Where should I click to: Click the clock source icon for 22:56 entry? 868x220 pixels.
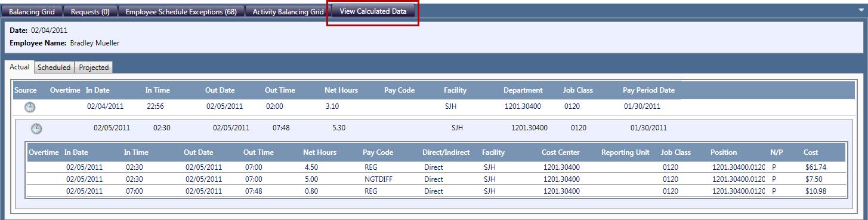30,107
